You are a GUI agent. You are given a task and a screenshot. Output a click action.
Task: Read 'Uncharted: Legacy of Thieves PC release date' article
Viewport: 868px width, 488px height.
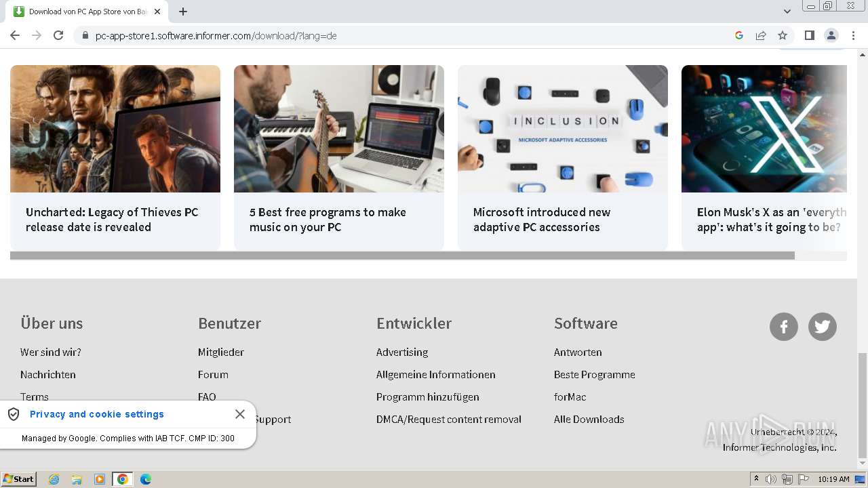tap(112, 220)
